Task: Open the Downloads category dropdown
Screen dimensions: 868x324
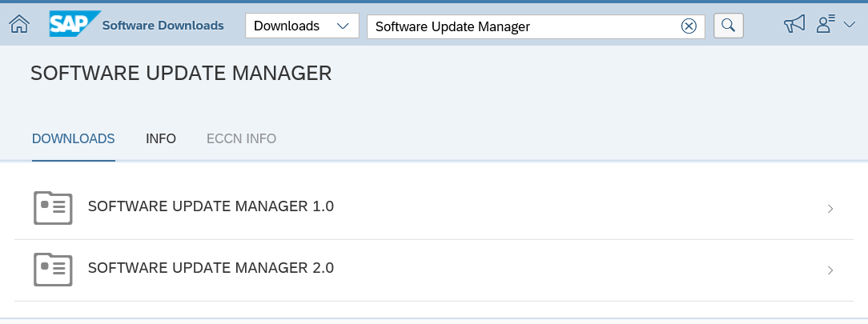Action: [302, 26]
